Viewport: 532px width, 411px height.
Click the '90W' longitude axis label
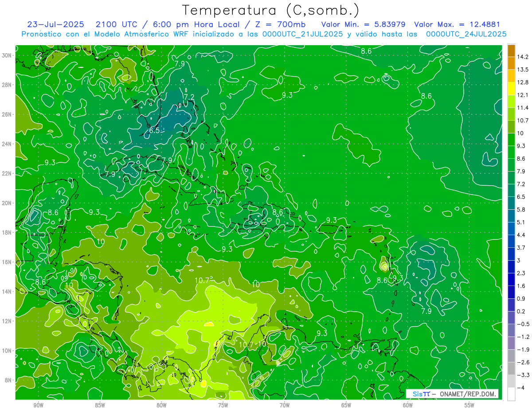click(38, 405)
